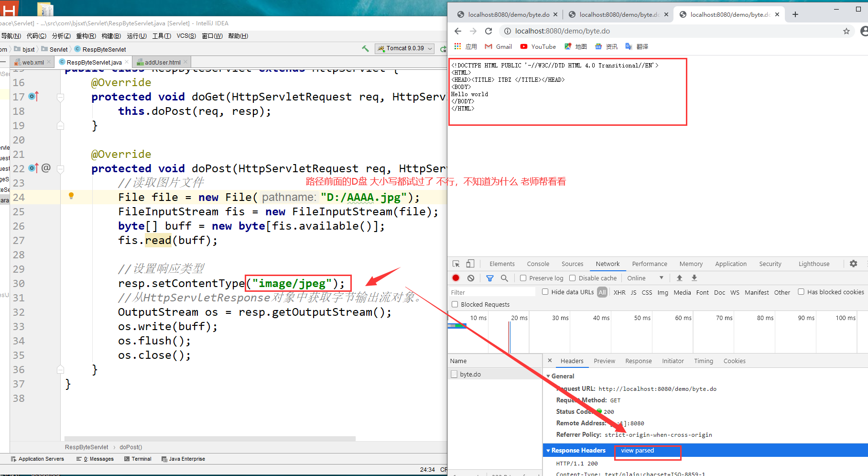
Task: Open the 运行(U) menu in IntelliJ
Action: pyautogui.click(x=137, y=36)
